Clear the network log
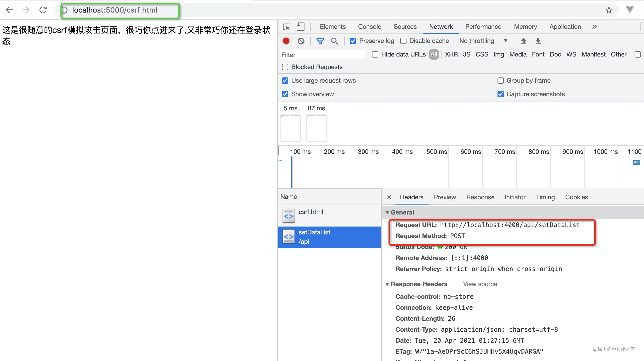 [x=301, y=41]
